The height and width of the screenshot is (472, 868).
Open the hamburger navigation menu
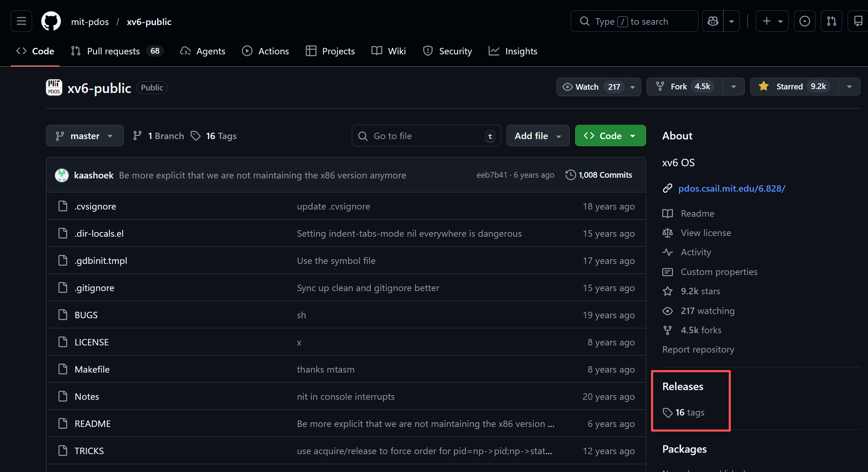point(21,21)
